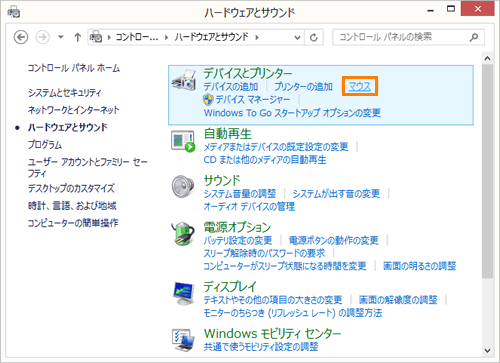Image resolution: width=500 pixels, height=363 pixels.
Task: Click オーディオ デバイスの管理 link
Action: click(x=249, y=206)
